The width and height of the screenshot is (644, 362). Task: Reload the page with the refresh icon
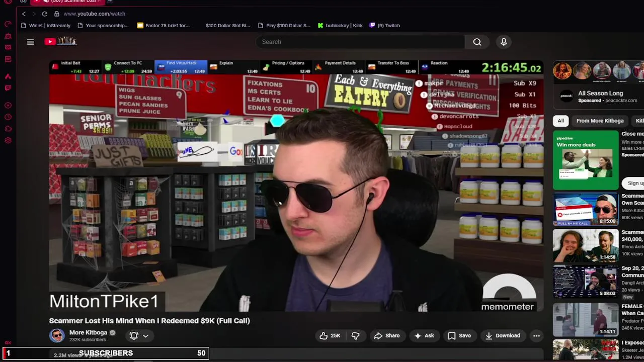pos(44,14)
